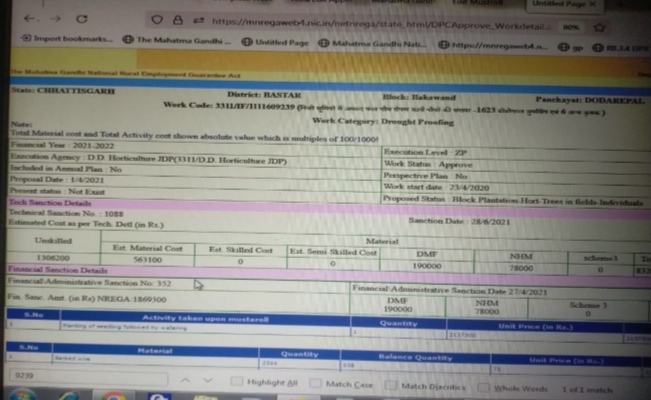Go to previous find match arrow
This screenshot has height=400, width=651.
tap(181, 381)
